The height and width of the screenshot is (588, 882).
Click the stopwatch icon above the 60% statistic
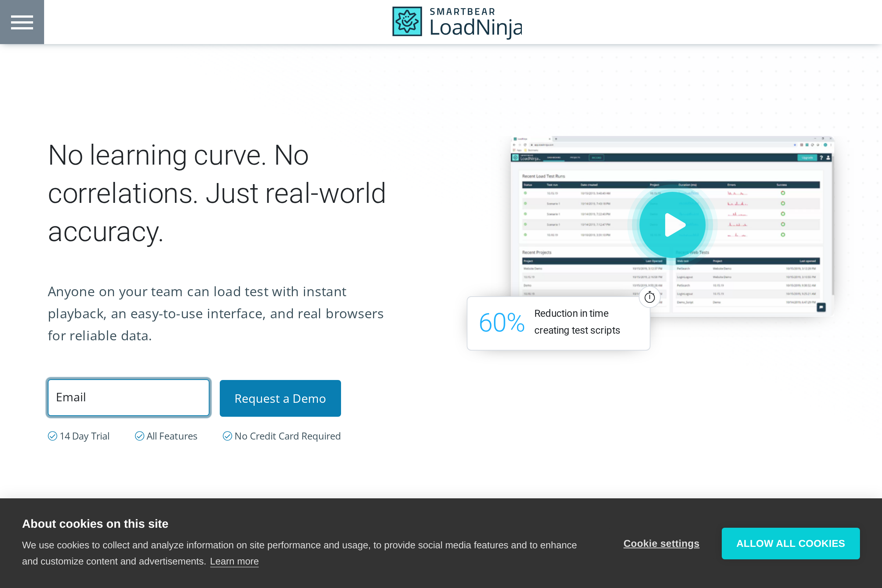tap(649, 296)
